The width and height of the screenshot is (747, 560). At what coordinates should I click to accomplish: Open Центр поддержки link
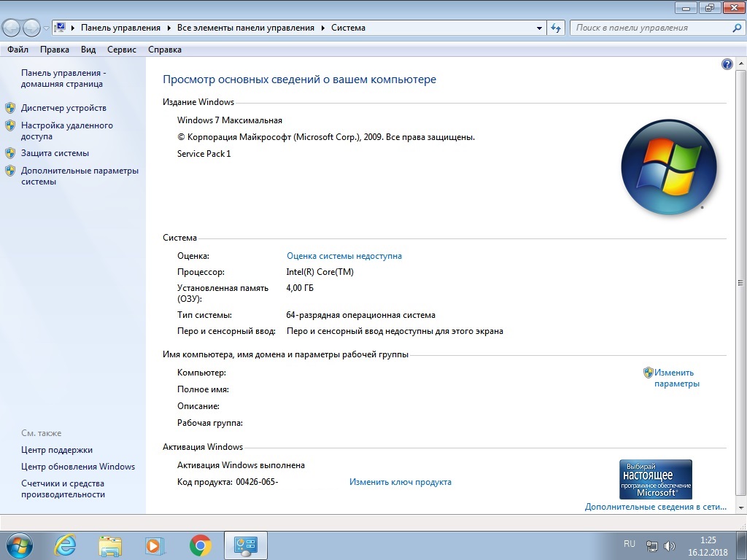tap(57, 450)
